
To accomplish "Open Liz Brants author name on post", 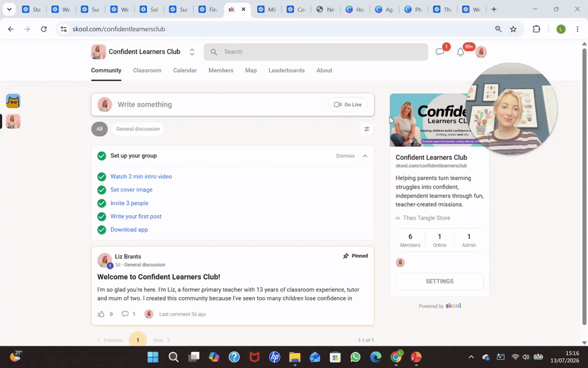I will (128, 256).
